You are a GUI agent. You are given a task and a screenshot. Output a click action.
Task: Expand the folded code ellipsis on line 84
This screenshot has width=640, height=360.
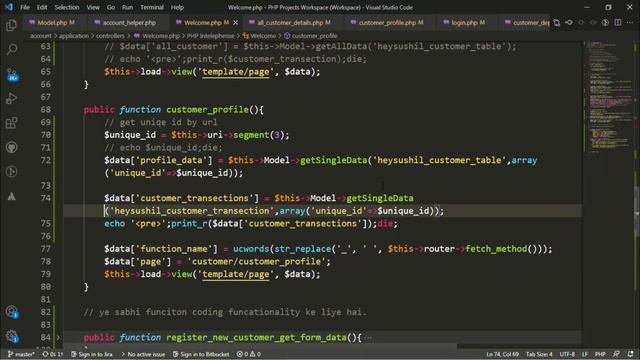tap(368, 338)
